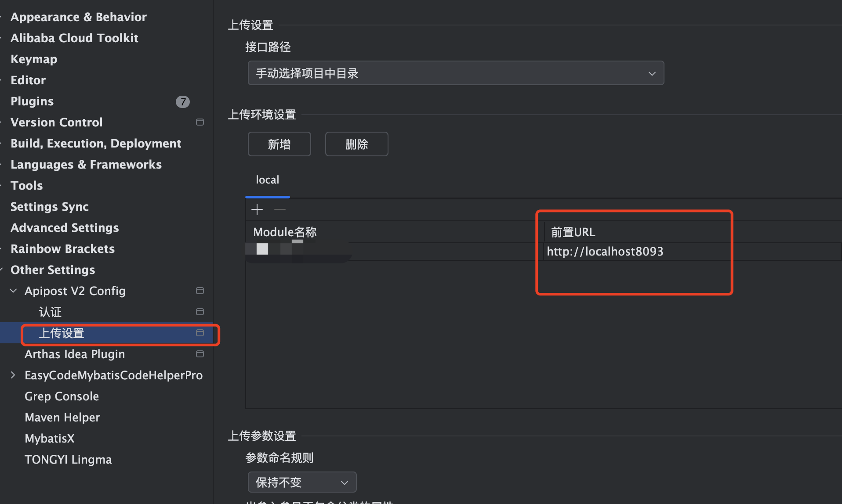This screenshot has width=842, height=504.
Task: Select Rainbow Brackets settings
Action: tap(62, 248)
